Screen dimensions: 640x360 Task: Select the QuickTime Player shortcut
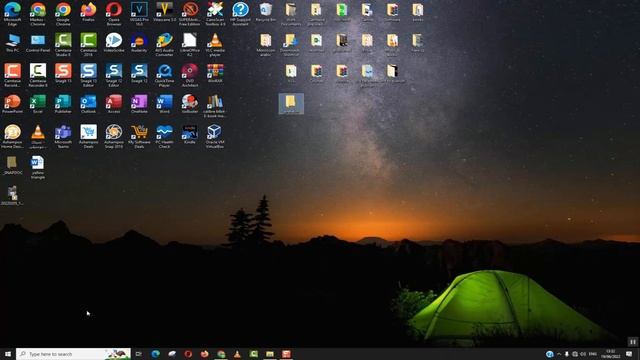point(164,75)
